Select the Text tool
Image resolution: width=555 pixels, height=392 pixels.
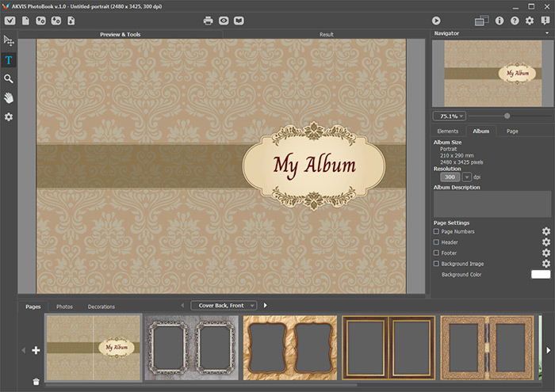click(x=9, y=60)
